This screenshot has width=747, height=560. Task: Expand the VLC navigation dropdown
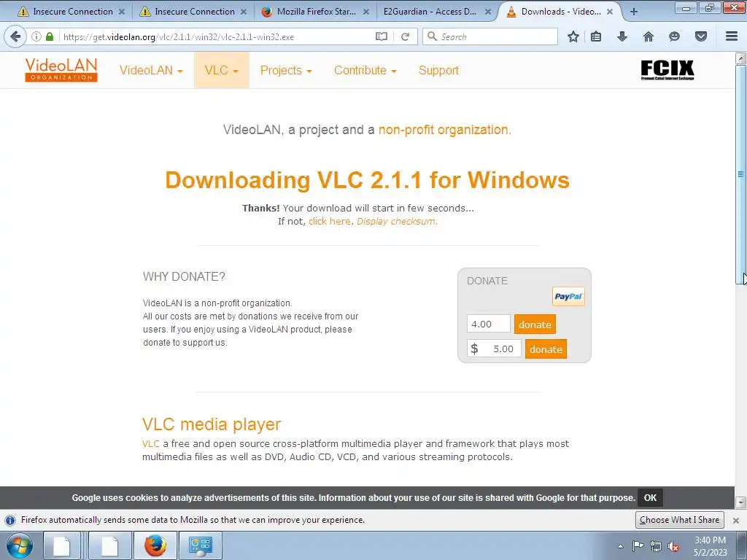click(x=222, y=70)
